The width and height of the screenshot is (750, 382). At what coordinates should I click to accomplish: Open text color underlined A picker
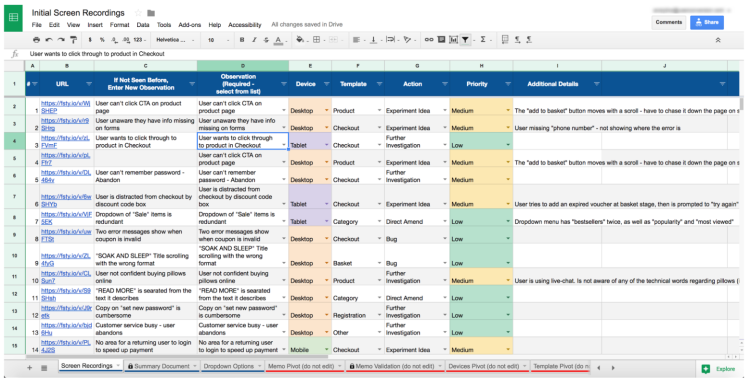[278, 40]
